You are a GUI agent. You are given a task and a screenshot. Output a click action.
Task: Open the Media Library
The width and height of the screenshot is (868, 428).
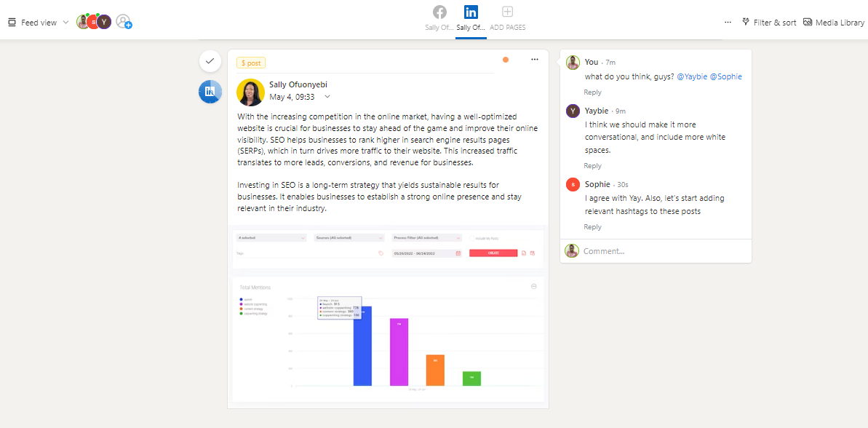(x=834, y=23)
